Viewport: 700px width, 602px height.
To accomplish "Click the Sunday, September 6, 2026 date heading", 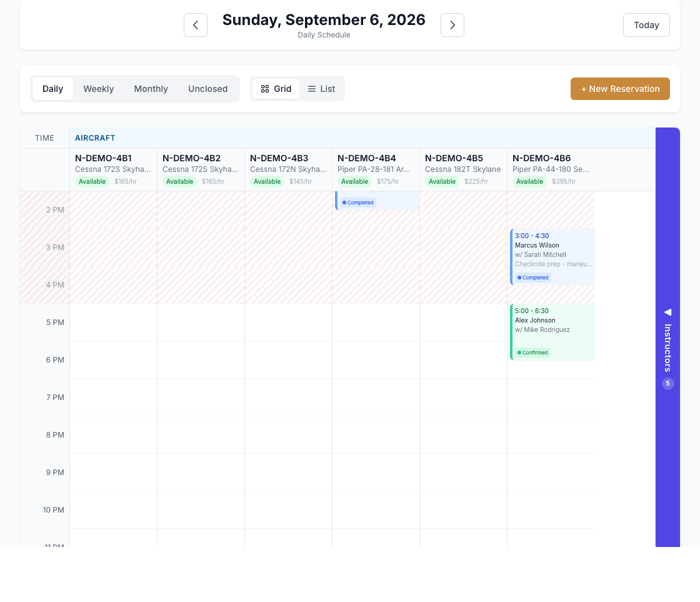I will [324, 19].
